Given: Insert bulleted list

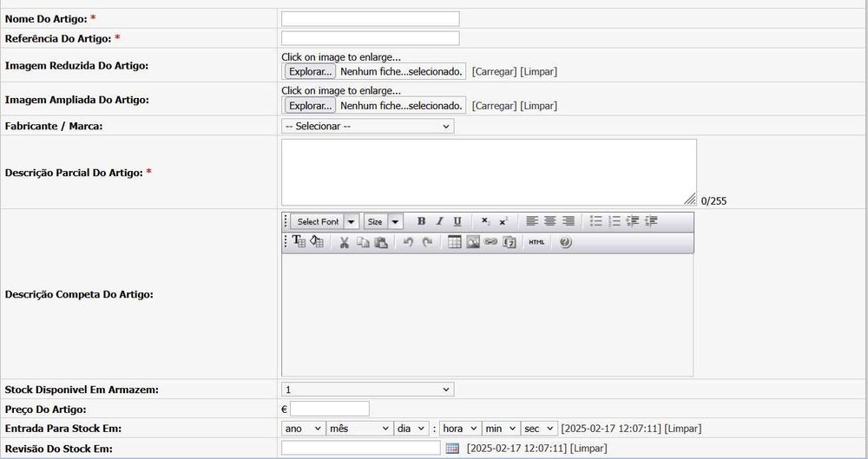Looking at the screenshot, I should coord(596,221).
